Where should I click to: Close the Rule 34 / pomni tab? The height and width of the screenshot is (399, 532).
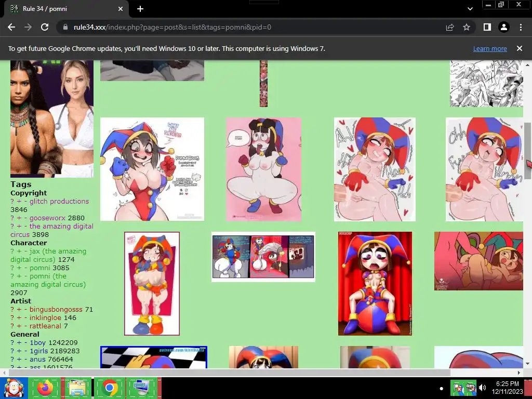[121, 9]
